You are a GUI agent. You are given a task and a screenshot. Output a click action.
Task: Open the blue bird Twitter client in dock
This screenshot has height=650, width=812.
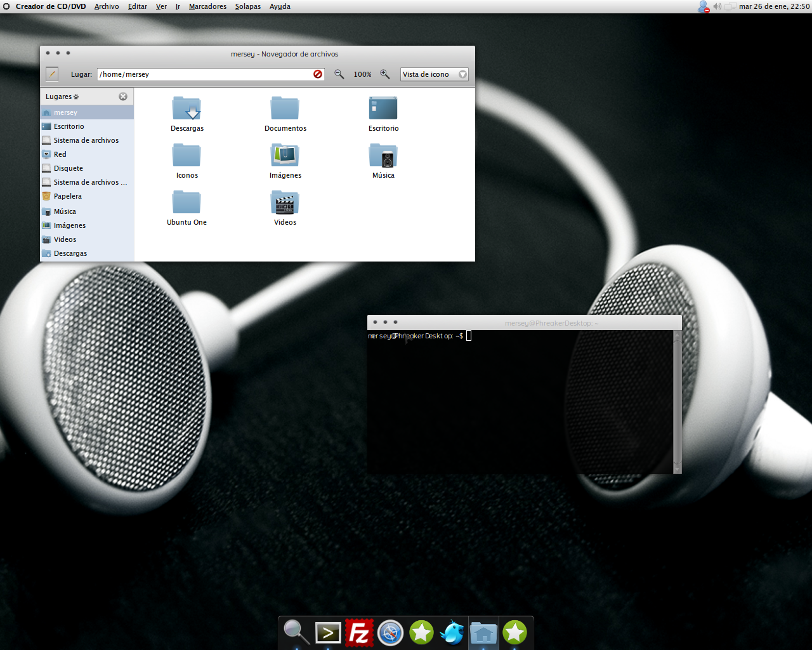[x=452, y=633]
